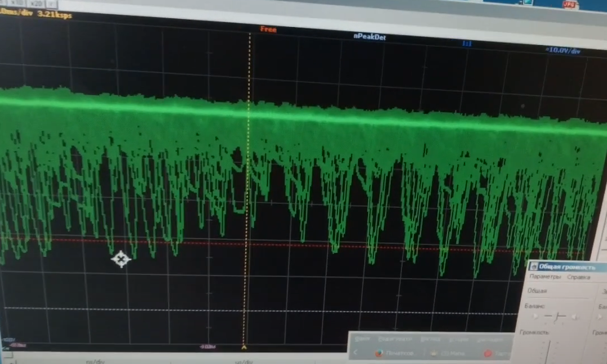Click the nPeakDet acquisition mode label
607x364 pixels.
(369, 37)
